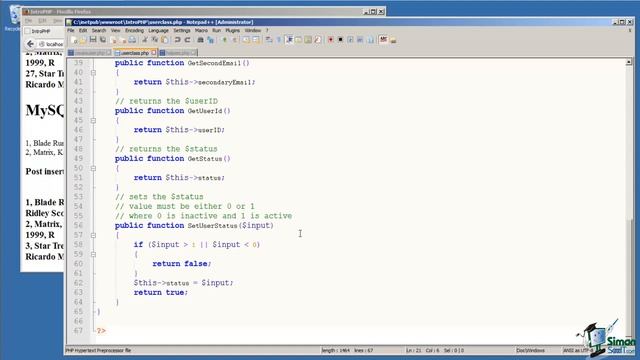Play back the recorded macro icon
Image resolution: width=640 pixels, height=360 pixels.
tap(350, 40)
